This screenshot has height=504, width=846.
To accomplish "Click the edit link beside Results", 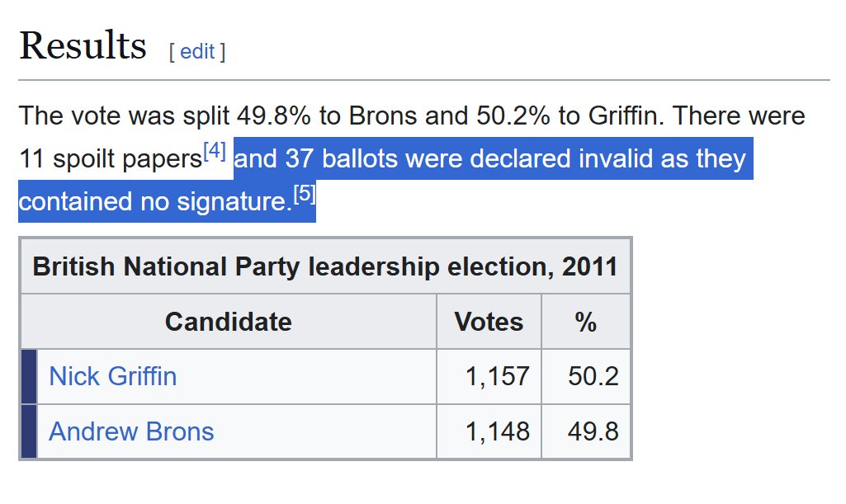I will pyautogui.click(x=197, y=52).
